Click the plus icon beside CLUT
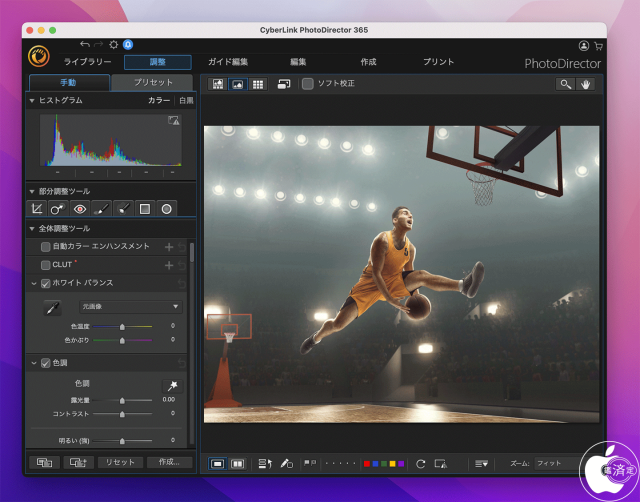This screenshot has width=640, height=502. pyautogui.click(x=169, y=265)
